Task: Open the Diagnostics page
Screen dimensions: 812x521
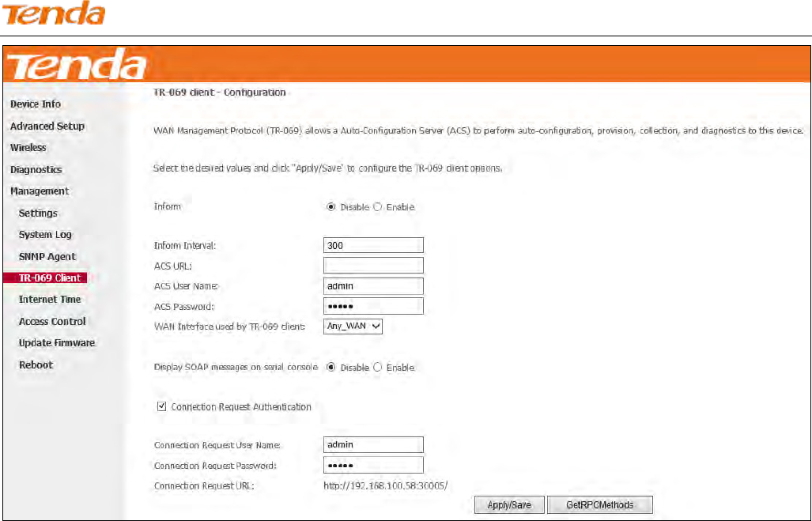Action: [x=36, y=169]
